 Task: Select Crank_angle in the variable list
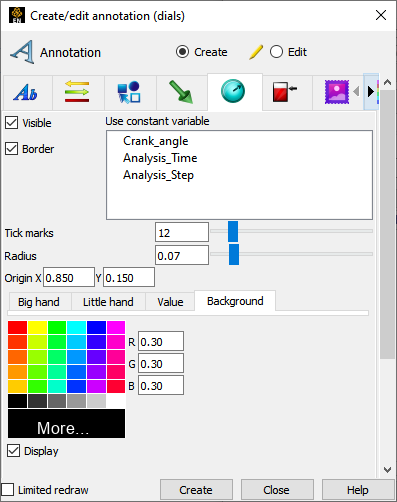[156, 141]
